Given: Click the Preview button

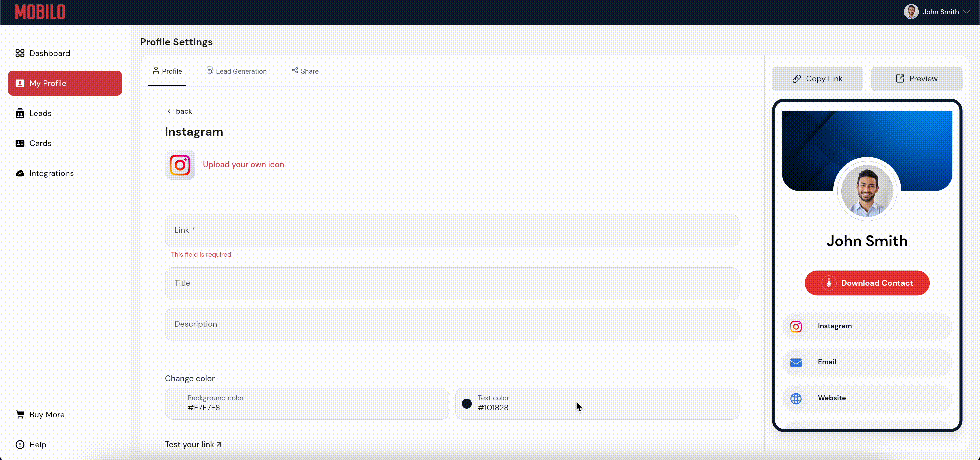Looking at the screenshot, I should click(916, 79).
